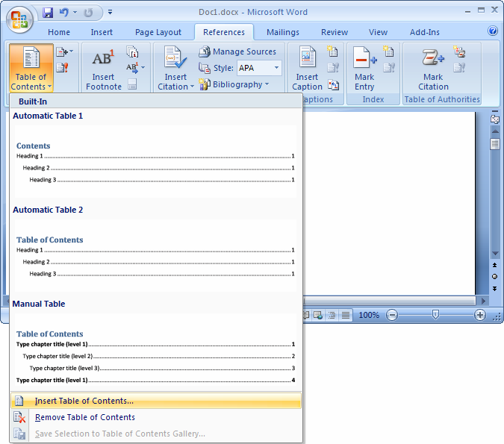Click the Select Browse Object circle button
This screenshot has height=444, width=504.
click(x=495, y=277)
